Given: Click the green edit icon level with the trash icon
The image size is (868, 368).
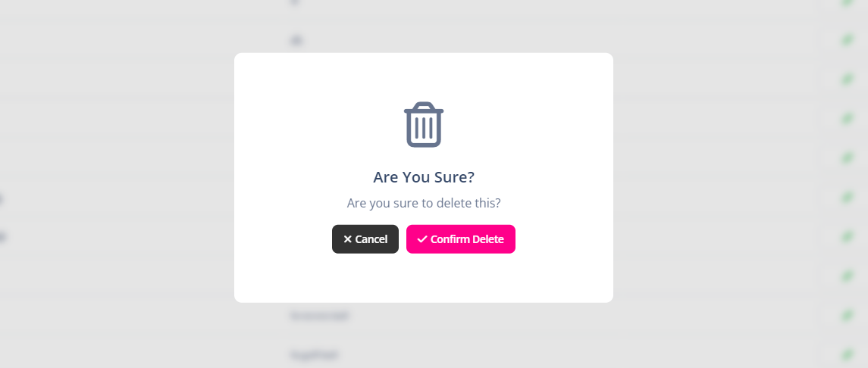Looking at the screenshot, I should pos(847,118).
